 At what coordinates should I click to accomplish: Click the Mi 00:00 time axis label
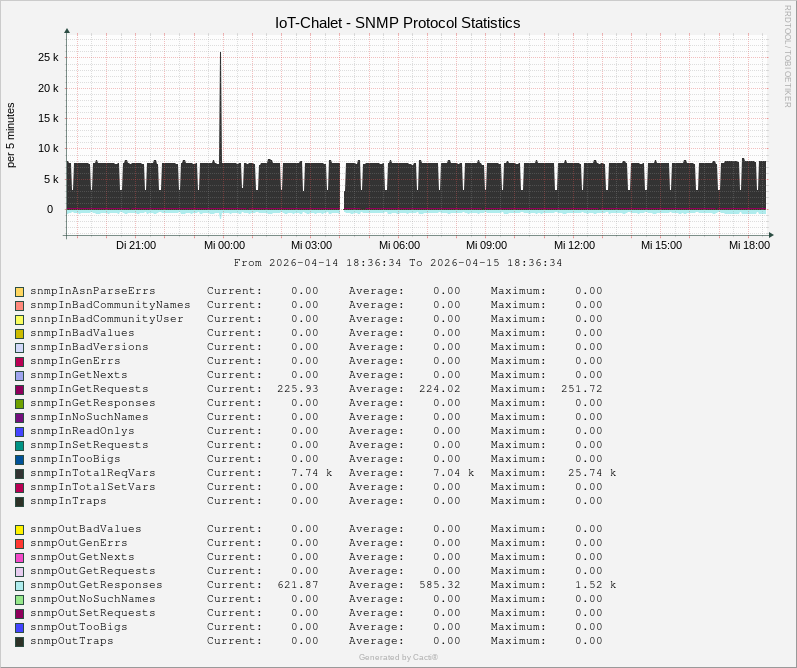coord(224,245)
